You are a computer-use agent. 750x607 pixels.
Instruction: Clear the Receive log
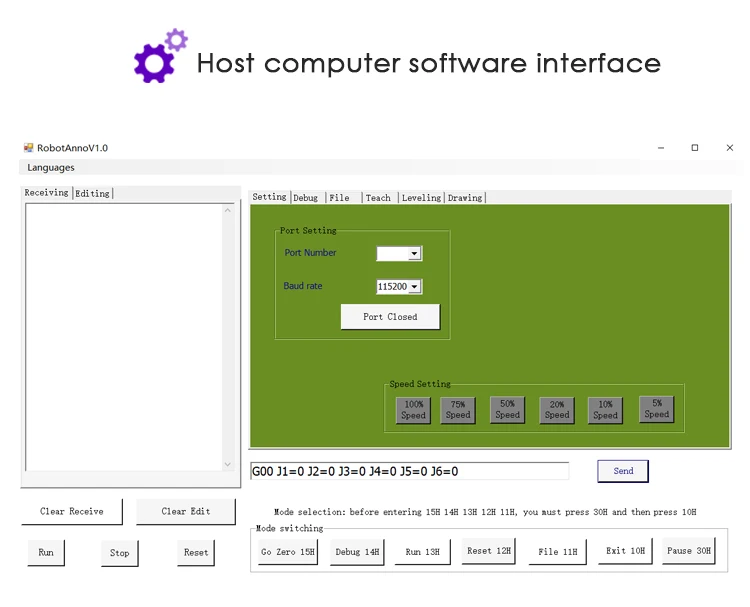tap(72, 512)
